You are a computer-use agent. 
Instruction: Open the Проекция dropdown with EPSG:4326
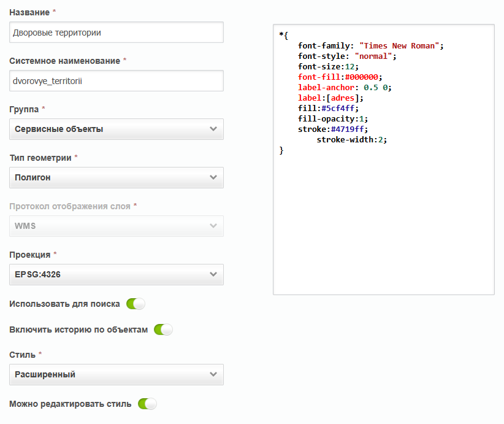click(116, 274)
